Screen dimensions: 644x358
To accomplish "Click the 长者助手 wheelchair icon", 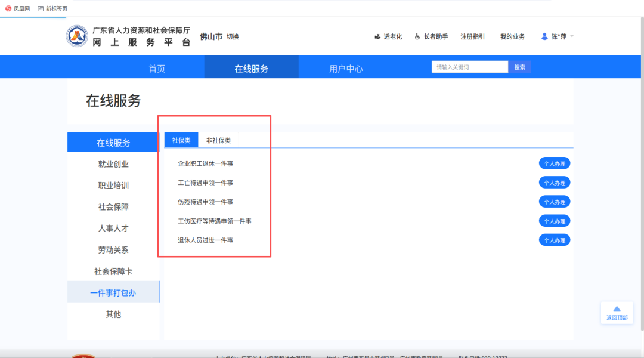I will click(x=417, y=36).
